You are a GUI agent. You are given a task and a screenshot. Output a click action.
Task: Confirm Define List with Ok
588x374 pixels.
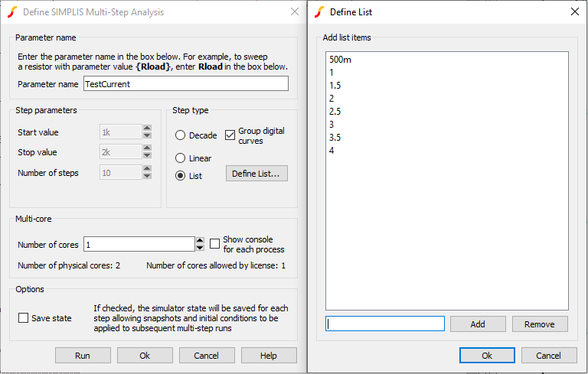(x=487, y=356)
